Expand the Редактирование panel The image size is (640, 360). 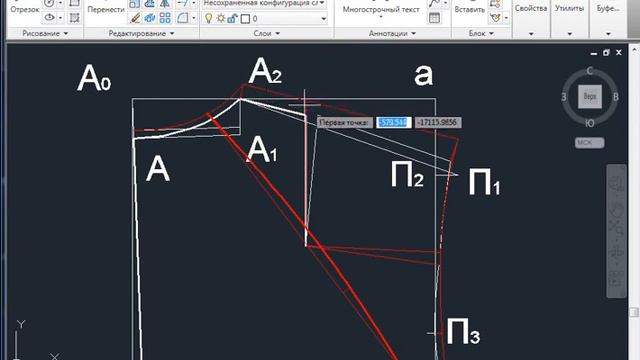coord(141,33)
